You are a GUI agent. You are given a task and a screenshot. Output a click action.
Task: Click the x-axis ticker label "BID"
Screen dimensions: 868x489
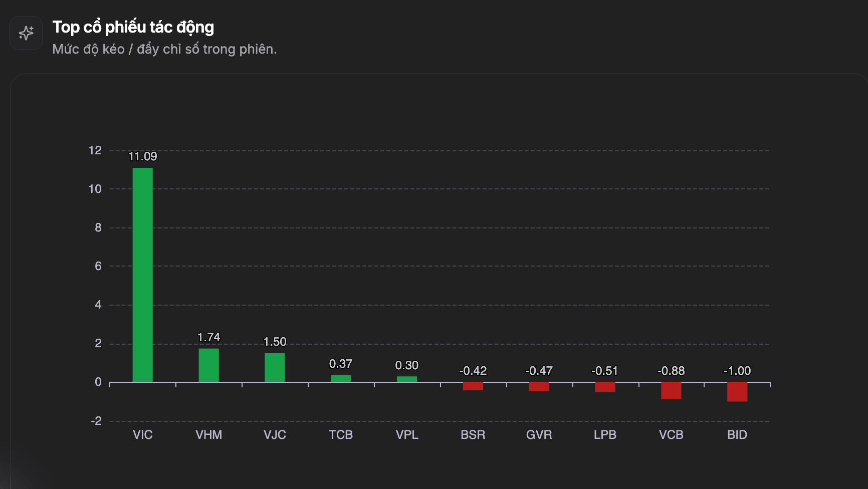[x=737, y=435]
